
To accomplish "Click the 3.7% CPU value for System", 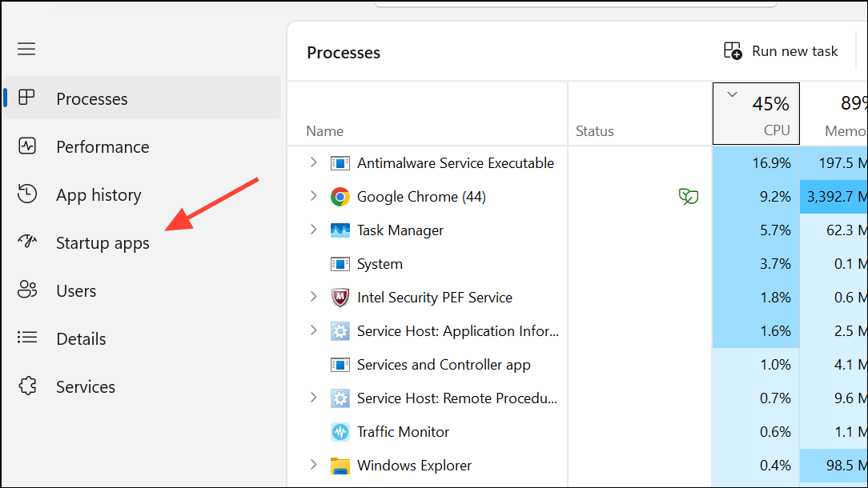I will pos(756,264).
